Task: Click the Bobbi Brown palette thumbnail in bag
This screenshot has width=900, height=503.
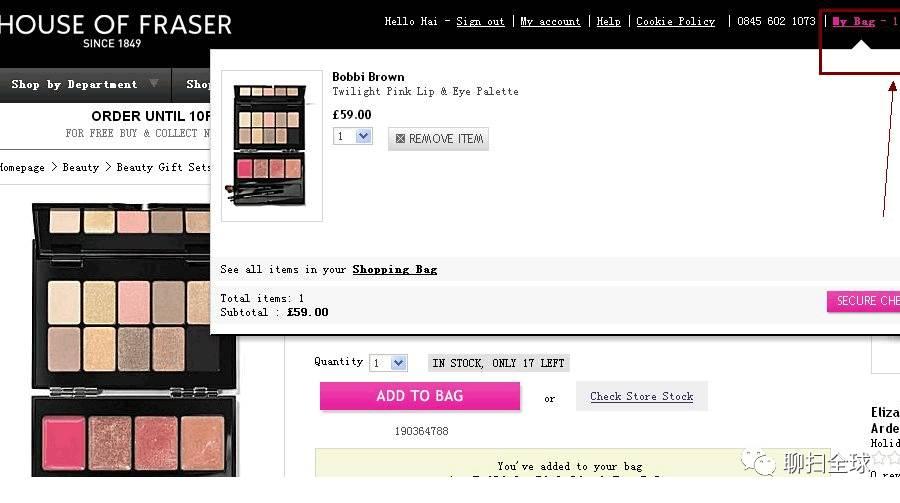Action: [271, 146]
